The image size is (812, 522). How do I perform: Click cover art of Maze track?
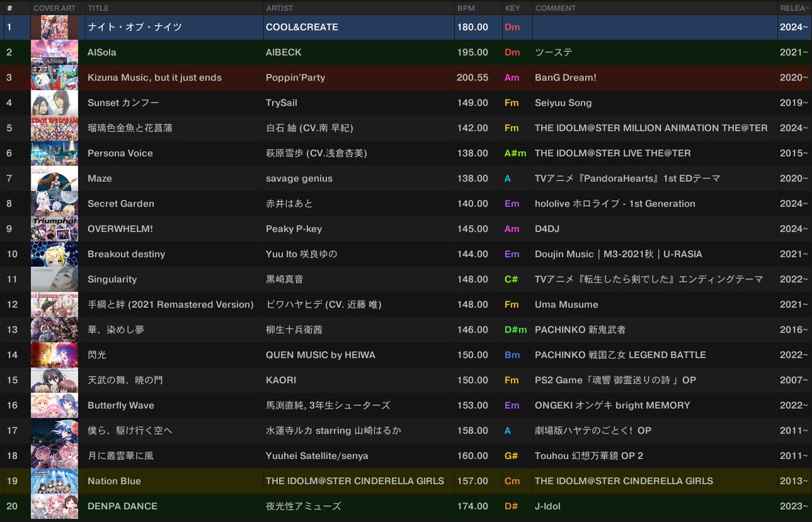click(55, 178)
